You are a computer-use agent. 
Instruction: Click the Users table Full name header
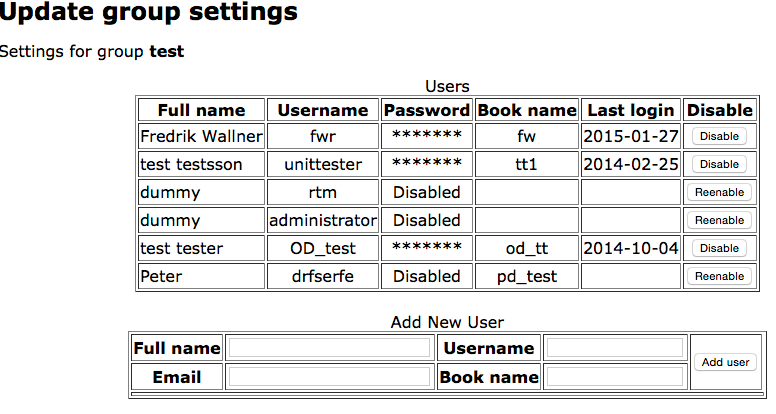(x=201, y=110)
